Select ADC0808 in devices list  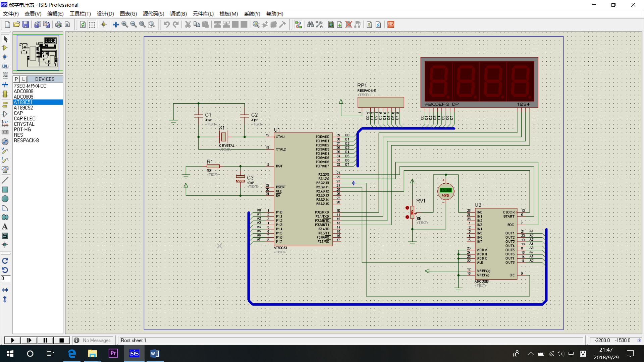(38, 91)
